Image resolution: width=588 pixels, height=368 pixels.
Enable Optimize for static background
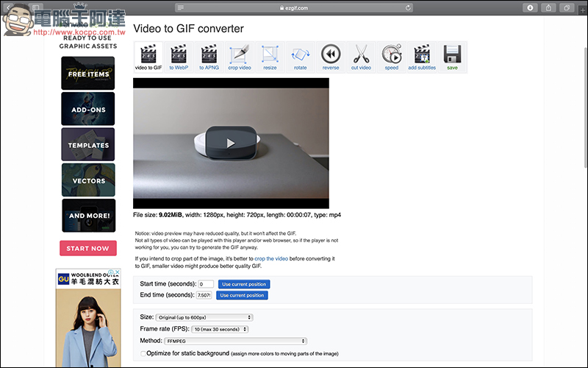(x=143, y=353)
